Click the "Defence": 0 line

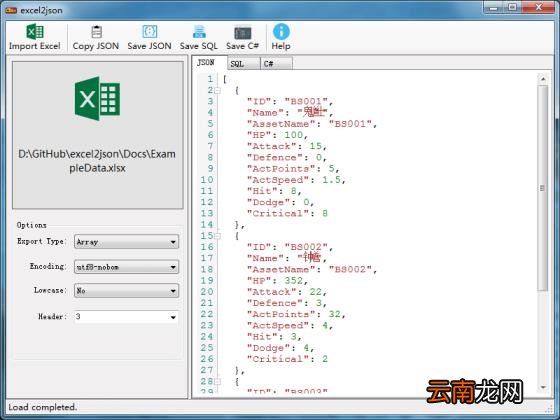click(287, 158)
